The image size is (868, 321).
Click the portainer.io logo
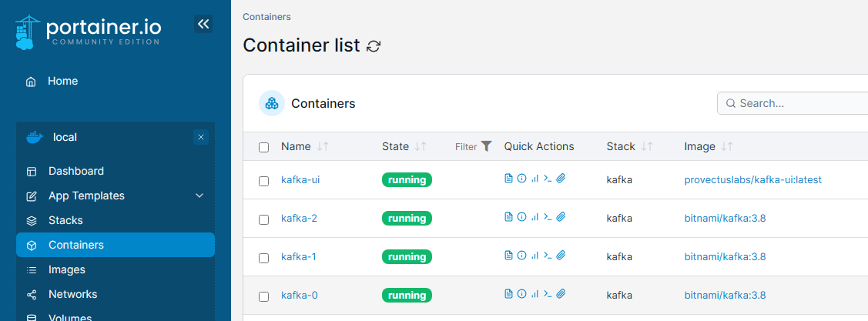coord(88,32)
